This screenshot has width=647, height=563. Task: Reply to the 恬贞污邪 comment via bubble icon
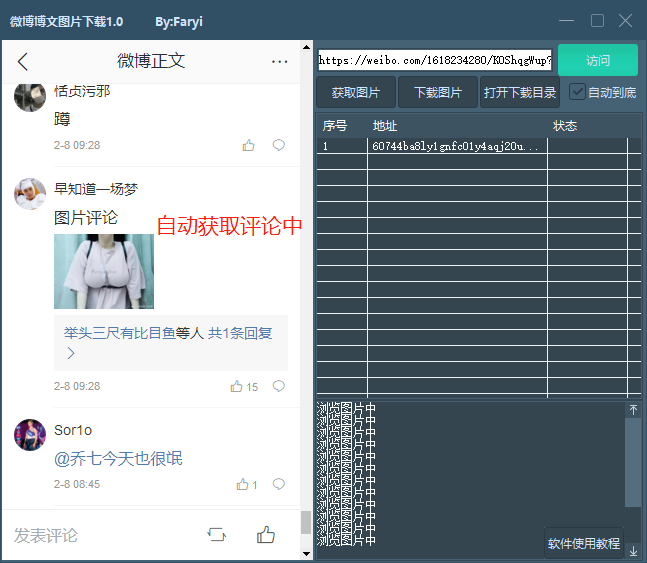(x=279, y=145)
